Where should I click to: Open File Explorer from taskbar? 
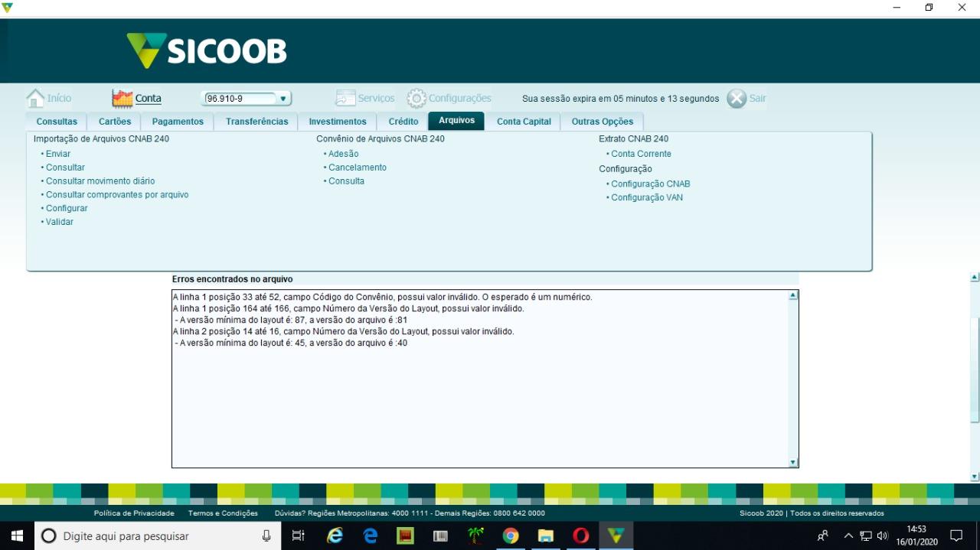tap(545, 535)
